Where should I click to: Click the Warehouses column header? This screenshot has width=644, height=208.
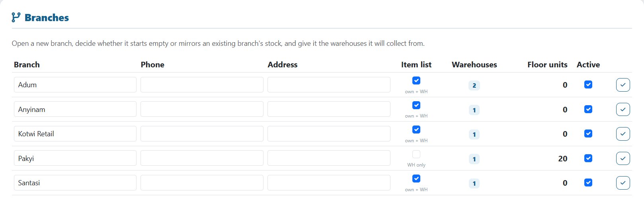tap(474, 65)
